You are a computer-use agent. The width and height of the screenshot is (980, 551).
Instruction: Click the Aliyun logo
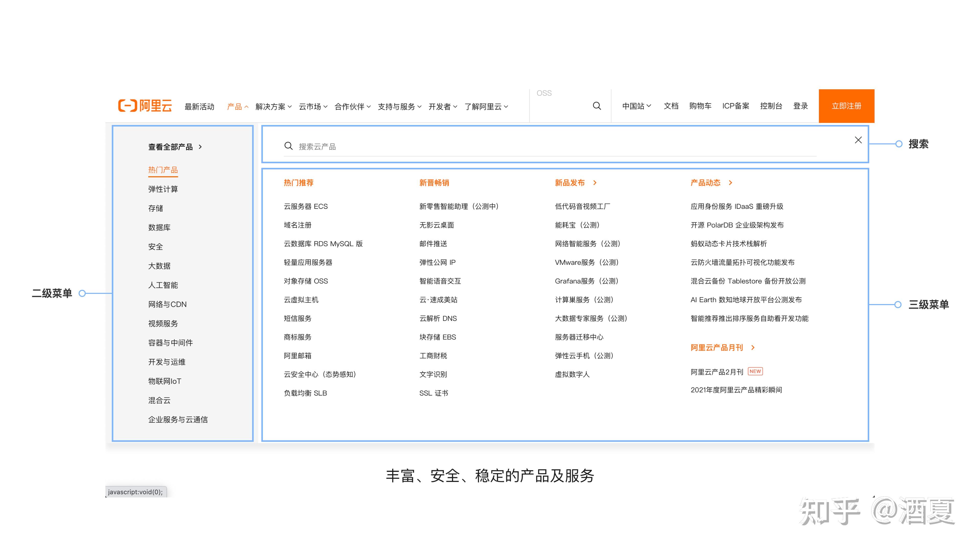point(145,106)
